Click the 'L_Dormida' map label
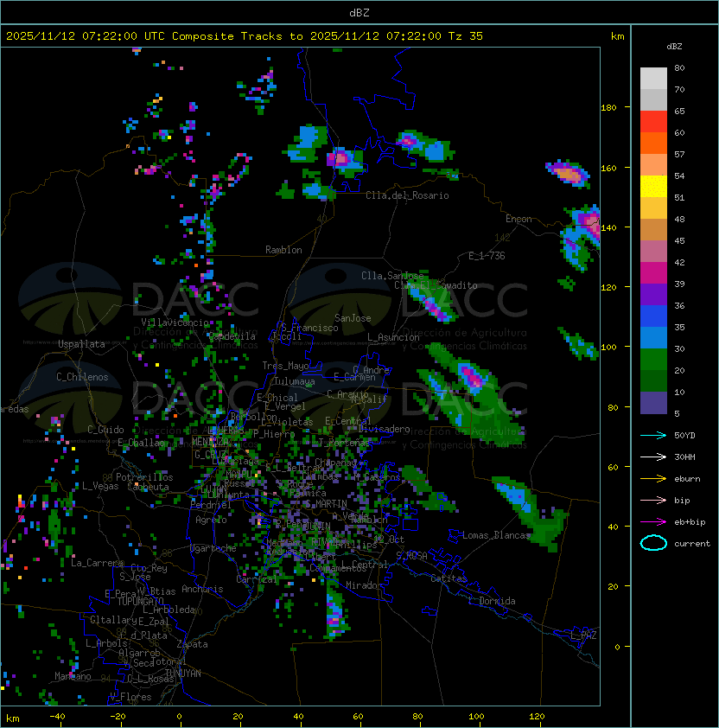Screen dimensions: 719x728 pyautogui.click(x=492, y=601)
